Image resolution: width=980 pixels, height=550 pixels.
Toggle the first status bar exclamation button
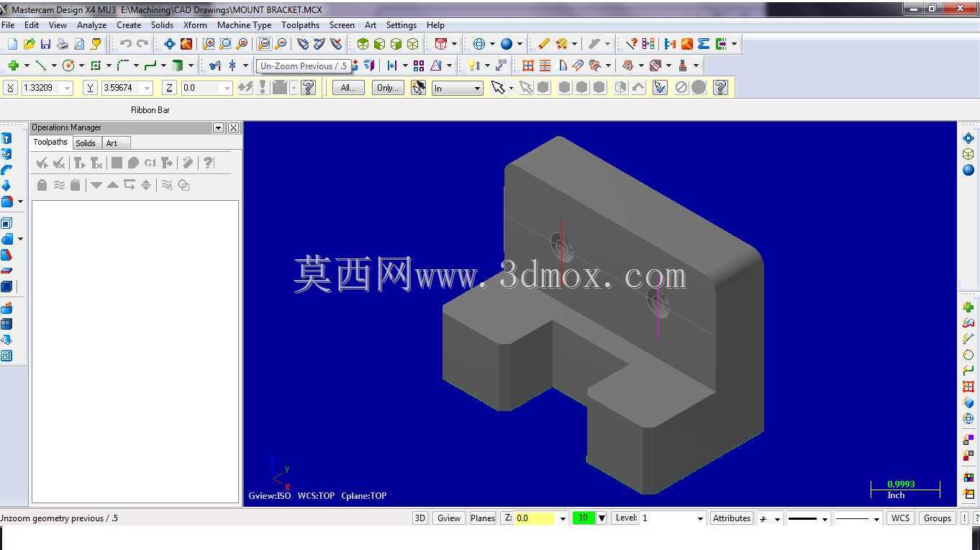(965, 518)
